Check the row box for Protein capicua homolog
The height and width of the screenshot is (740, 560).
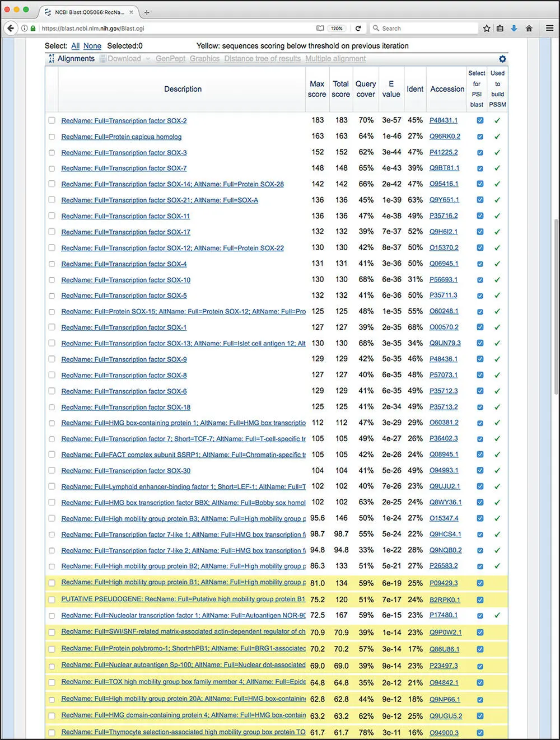click(x=52, y=137)
